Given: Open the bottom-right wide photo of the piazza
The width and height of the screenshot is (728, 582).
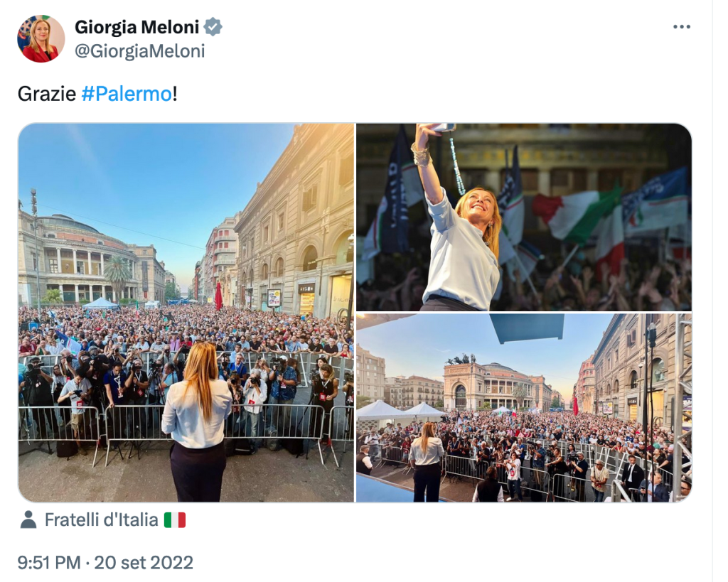Looking at the screenshot, I should (x=524, y=407).
